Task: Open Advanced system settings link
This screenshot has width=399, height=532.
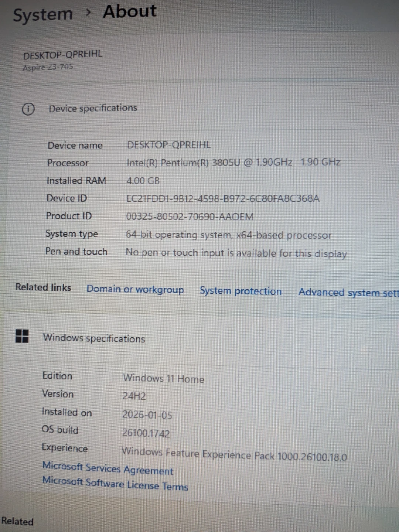Action: (x=348, y=293)
